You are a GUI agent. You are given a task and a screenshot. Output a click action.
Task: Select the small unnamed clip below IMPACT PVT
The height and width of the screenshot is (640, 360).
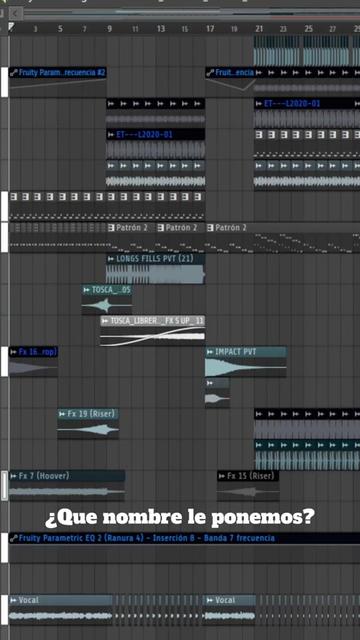(x=217, y=393)
